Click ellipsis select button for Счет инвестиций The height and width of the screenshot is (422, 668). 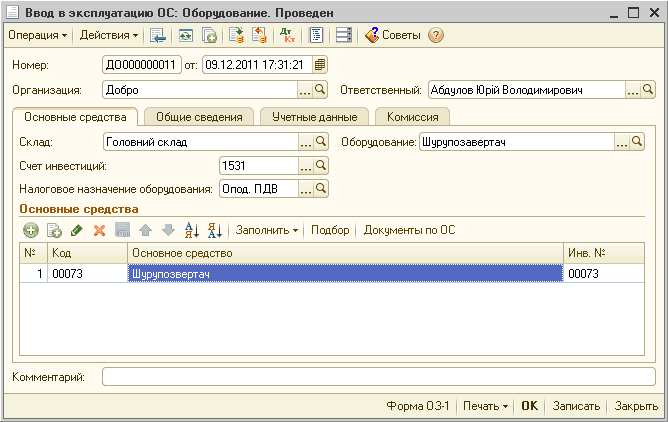click(306, 166)
